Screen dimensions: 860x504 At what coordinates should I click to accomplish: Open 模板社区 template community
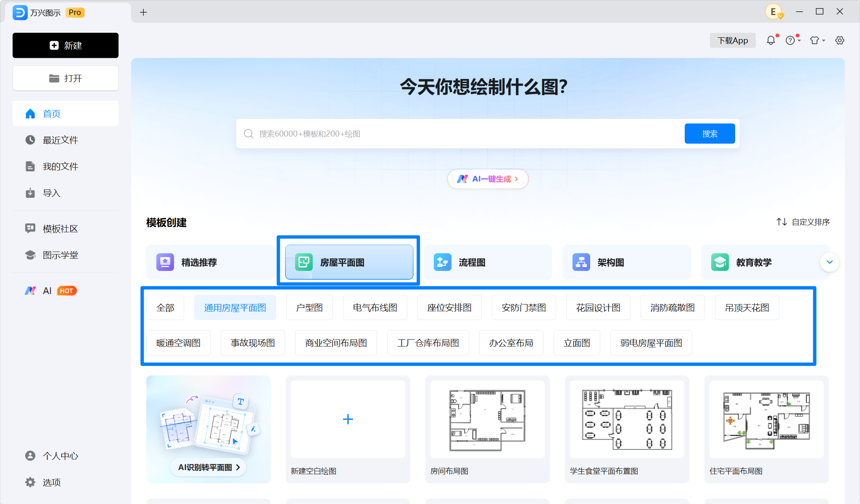coord(66,228)
